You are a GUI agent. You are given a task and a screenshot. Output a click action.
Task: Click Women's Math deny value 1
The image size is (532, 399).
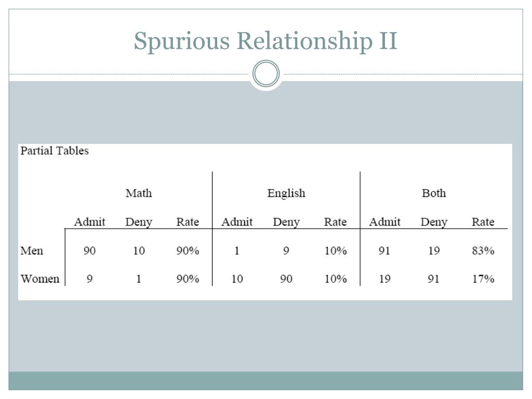pos(138,279)
